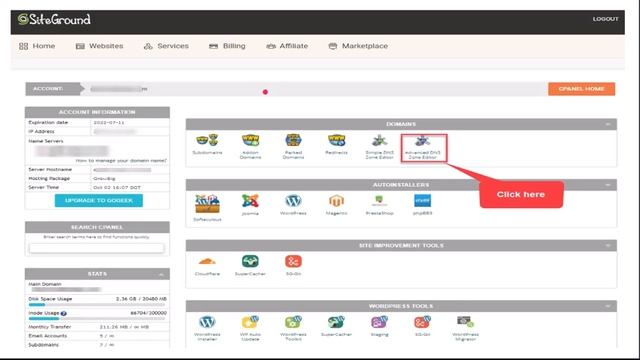The image size is (640, 360).
Task: Open SG-Git in WordPress Tools
Action: click(422, 326)
